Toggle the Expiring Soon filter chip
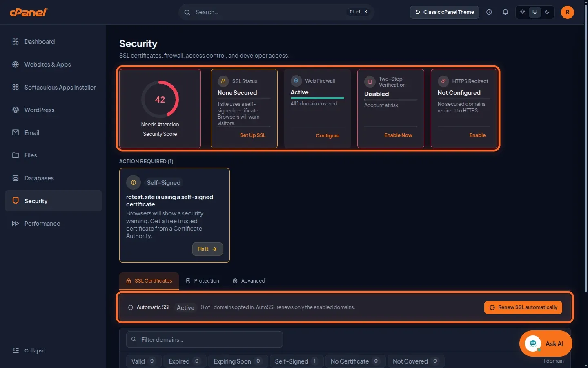This screenshot has width=588, height=368. click(x=238, y=361)
